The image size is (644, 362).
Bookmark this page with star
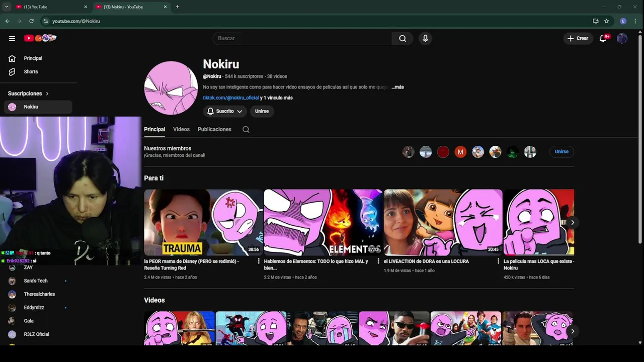click(x=607, y=21)
